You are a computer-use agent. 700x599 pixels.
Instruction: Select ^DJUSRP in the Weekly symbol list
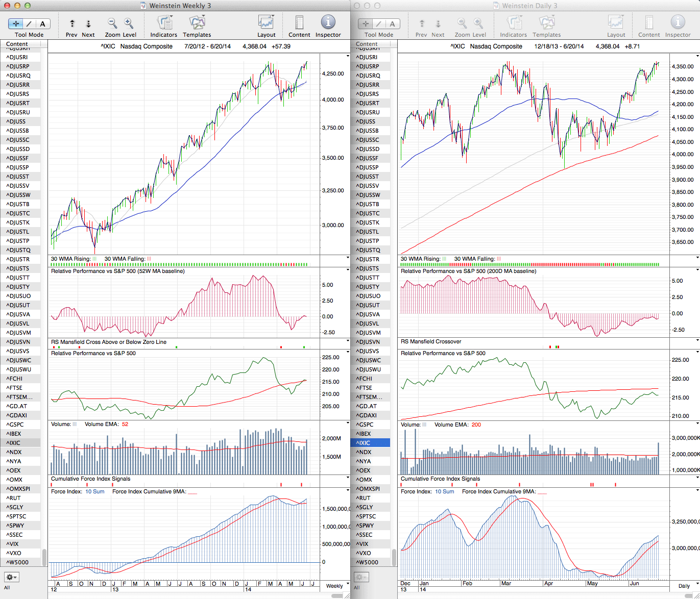pos(20,66)
